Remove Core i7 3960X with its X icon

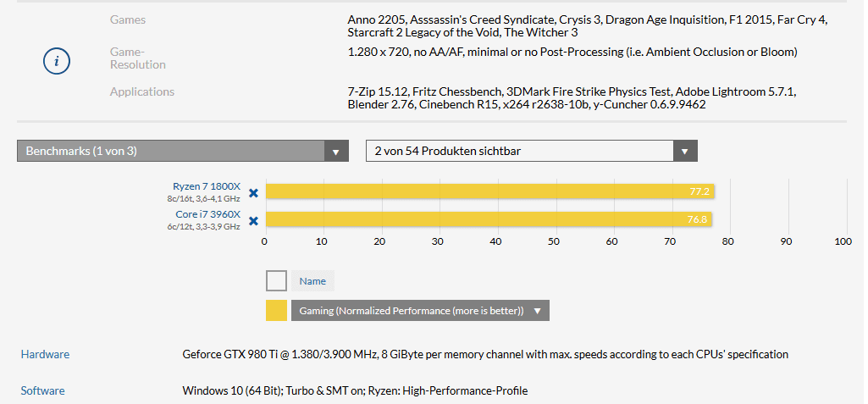[253, 220]
